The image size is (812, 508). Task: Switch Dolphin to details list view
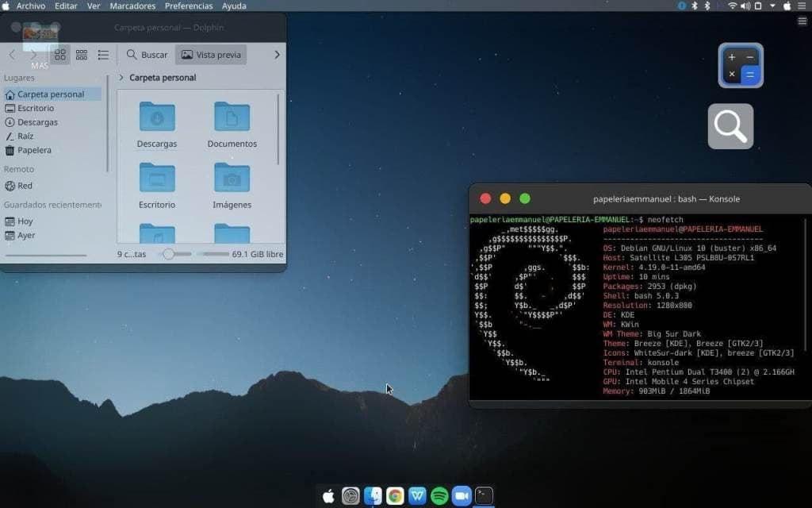(x=103, y=55)
